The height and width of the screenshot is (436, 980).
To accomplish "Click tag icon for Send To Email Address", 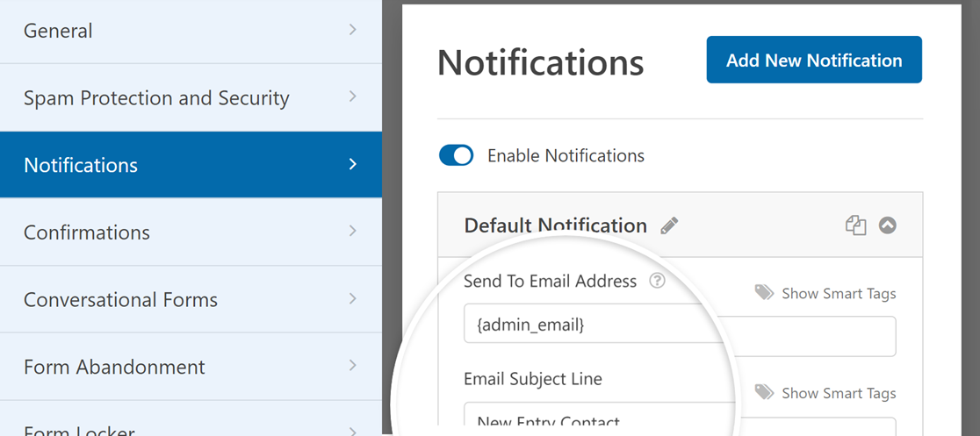I will coord(764,293).
